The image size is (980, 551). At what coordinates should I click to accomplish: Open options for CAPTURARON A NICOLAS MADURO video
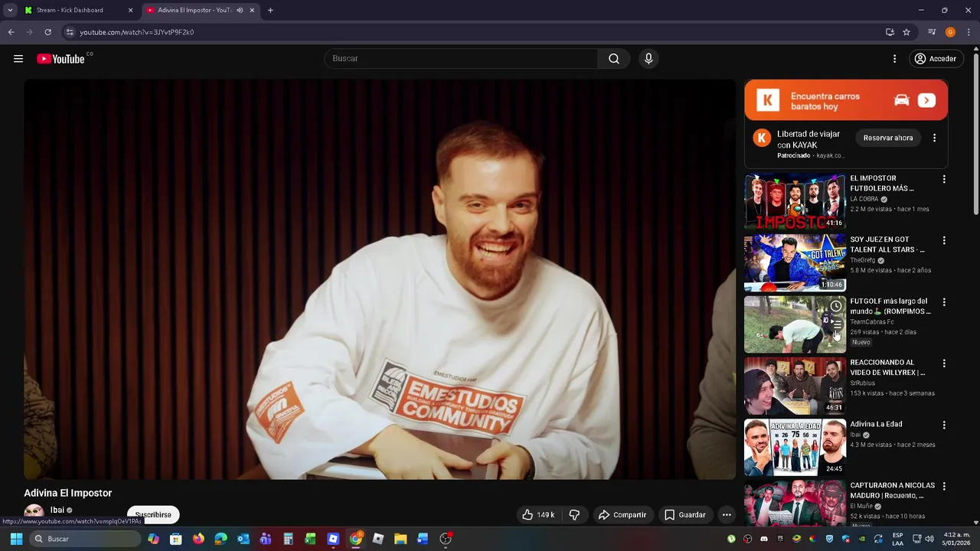coord(944,486)
